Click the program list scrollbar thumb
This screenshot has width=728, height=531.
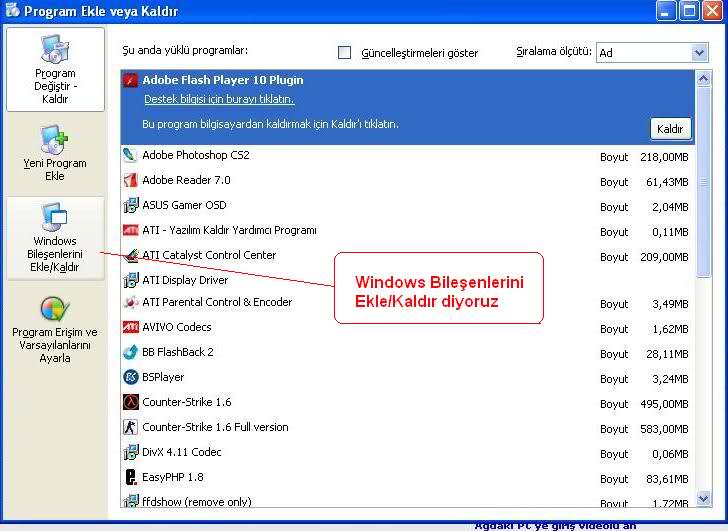pos(703,183)
